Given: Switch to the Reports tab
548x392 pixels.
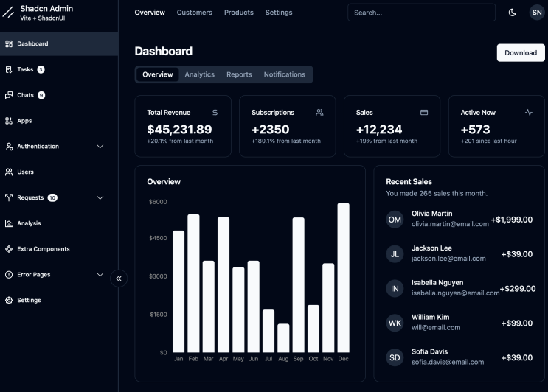Looking at the screenshot, I should pyautogui.click(x=239, y=74).
